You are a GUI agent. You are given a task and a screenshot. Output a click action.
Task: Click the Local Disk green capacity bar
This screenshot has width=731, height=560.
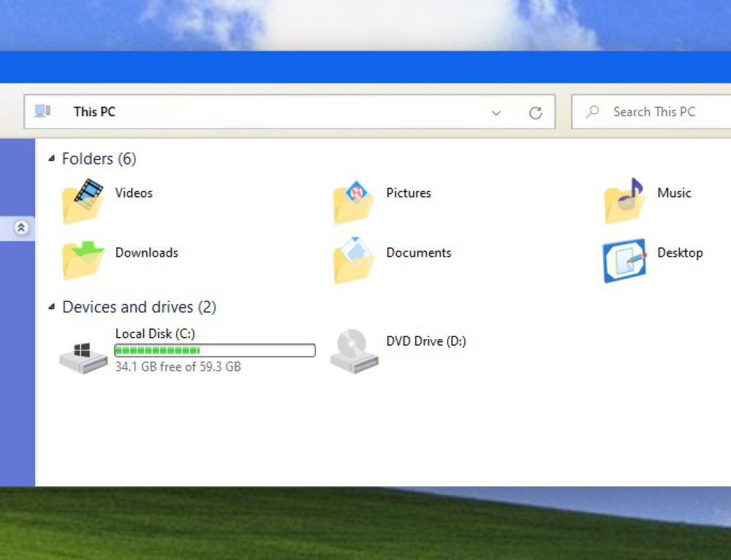coord(215,351)
